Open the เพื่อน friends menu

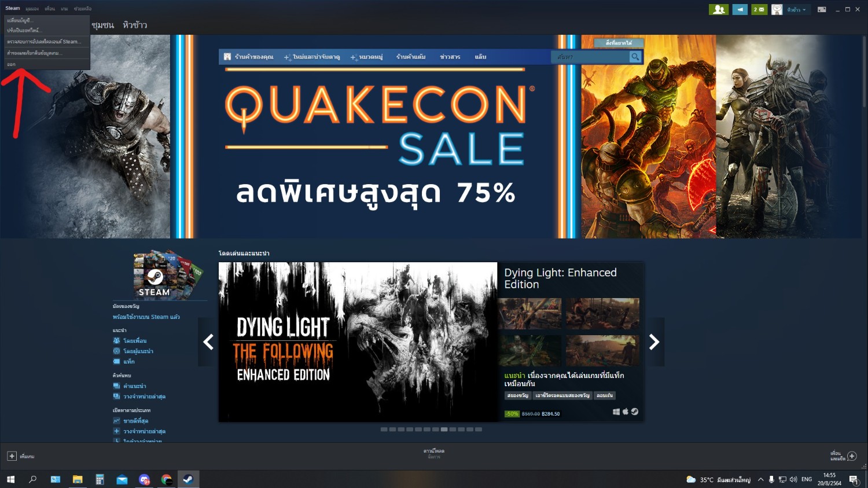coord(50,9)
